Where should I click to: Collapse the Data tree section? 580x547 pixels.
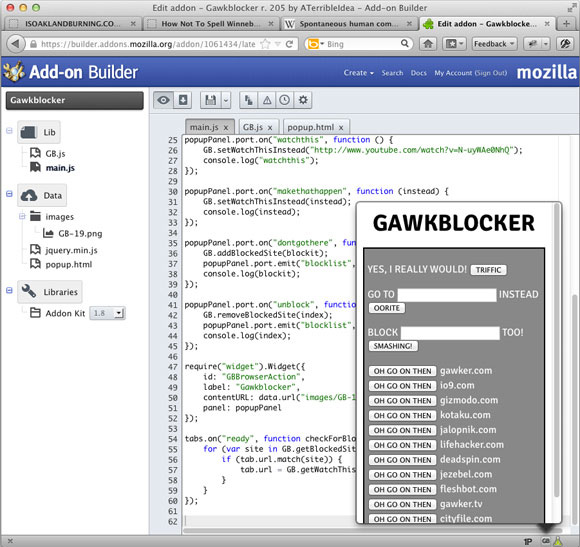pyautogui.click(x=9, y=194)
